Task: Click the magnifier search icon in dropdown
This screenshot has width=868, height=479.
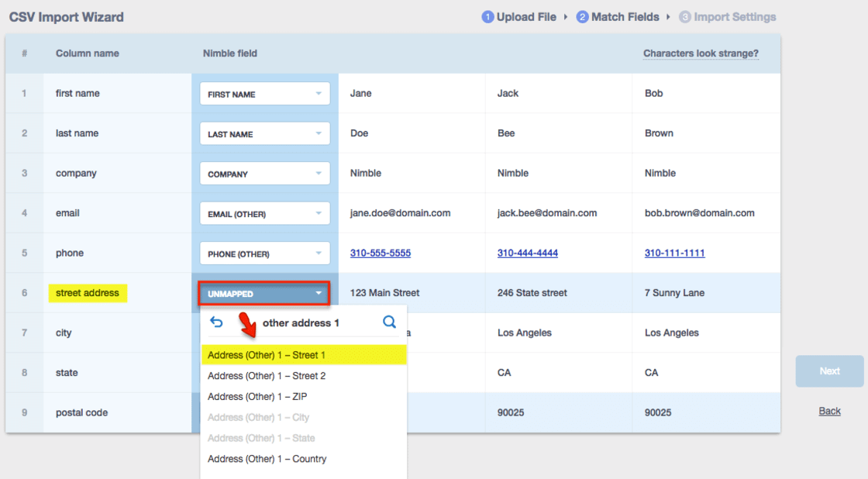Action: click(x=390, y=322)
